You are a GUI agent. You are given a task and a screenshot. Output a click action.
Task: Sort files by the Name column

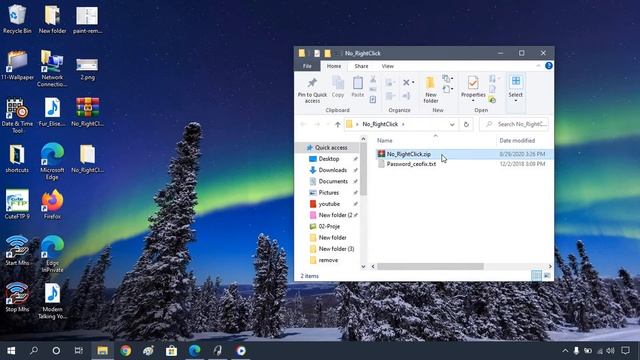[x=384, y=140]
